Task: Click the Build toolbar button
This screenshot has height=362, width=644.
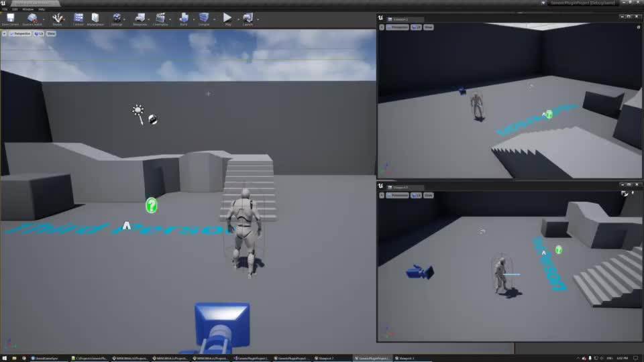Action: click(x=184, y=19)
